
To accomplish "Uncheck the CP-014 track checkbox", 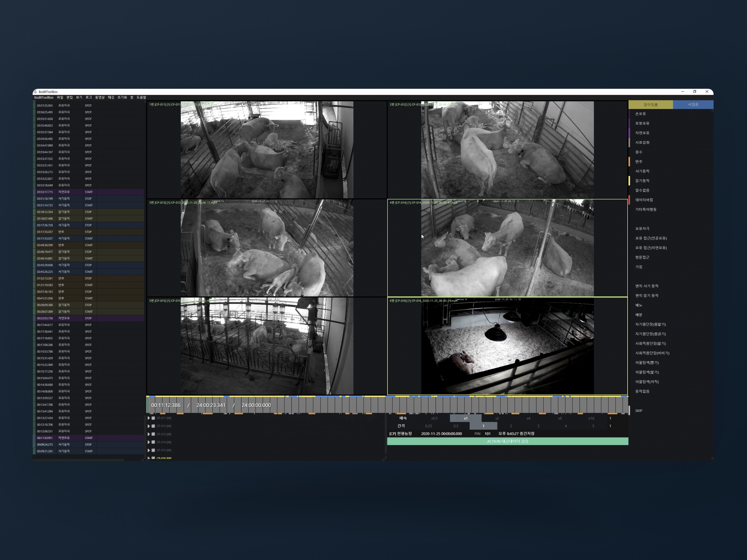I will pyautogui.click(x=153, y=442).
